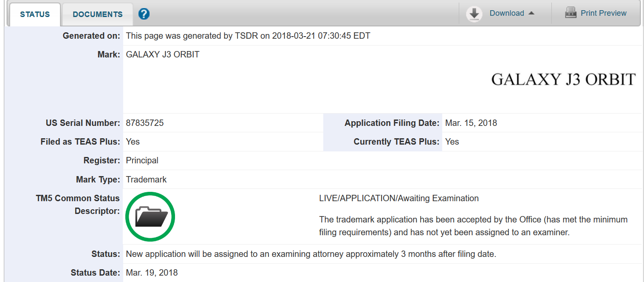Open the DOCUMENTS tab
This screenshot has width=644, height=282.
point(97,14)
